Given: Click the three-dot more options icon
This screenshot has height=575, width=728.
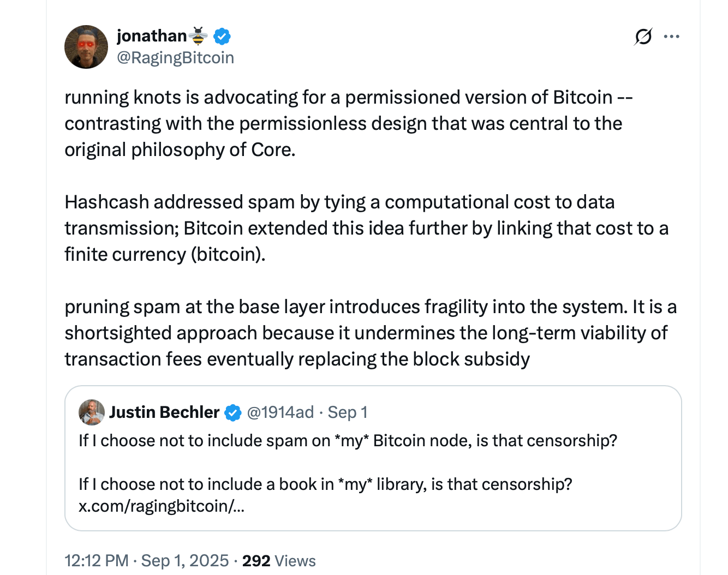Looking at the screenshot, I should tap(671, 36).
